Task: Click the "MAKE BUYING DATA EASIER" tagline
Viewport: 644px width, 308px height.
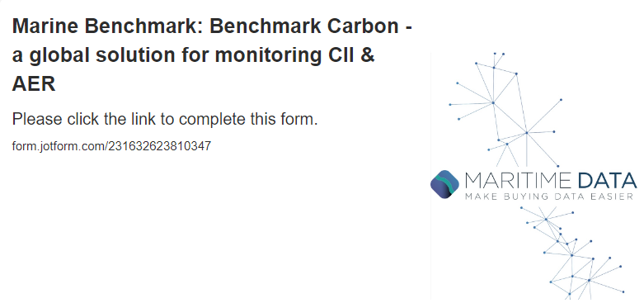Action: click(x=549, y=197)
